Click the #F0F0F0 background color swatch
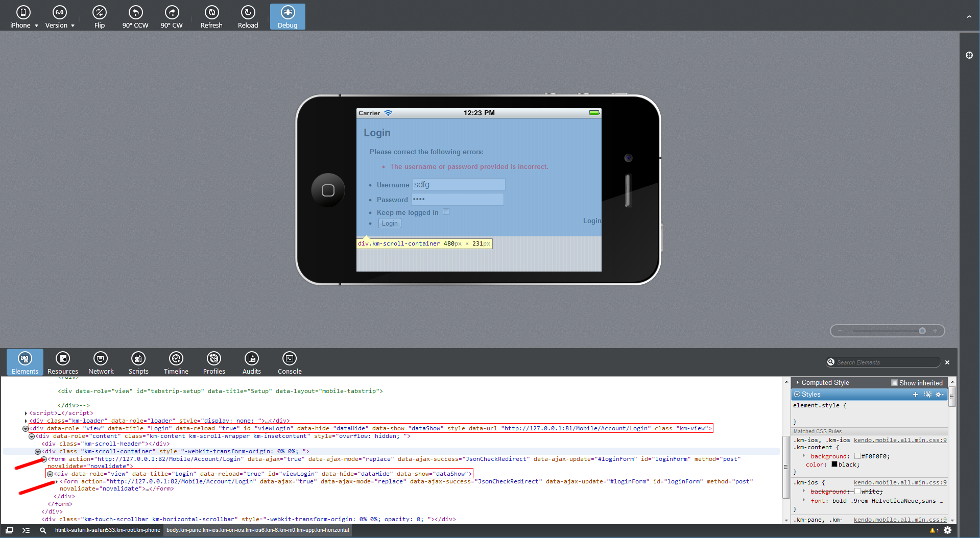This screenshot has width=980, height=538. tap(857, 456)
